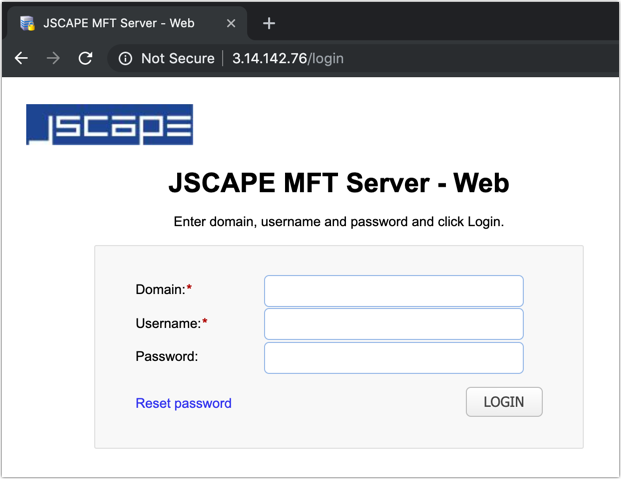Click the JSCAPE MFT Server - Web heading

click(x=339, y=183)
